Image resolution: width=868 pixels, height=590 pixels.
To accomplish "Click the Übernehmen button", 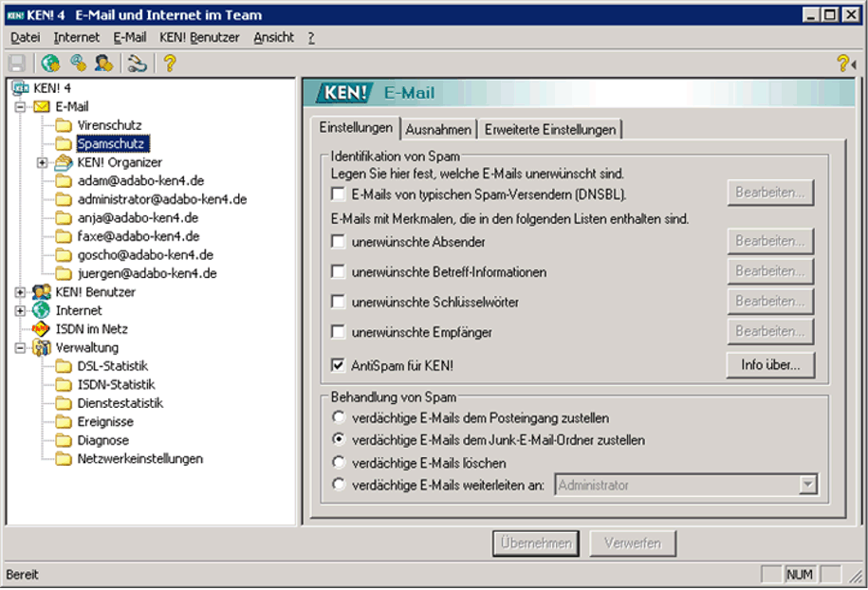I will (x=536, y=543).
